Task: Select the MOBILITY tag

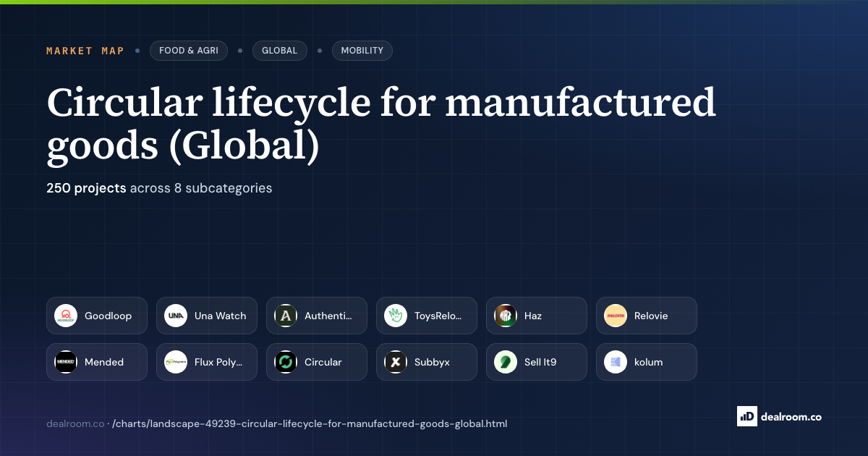Action: click(362, 51)
